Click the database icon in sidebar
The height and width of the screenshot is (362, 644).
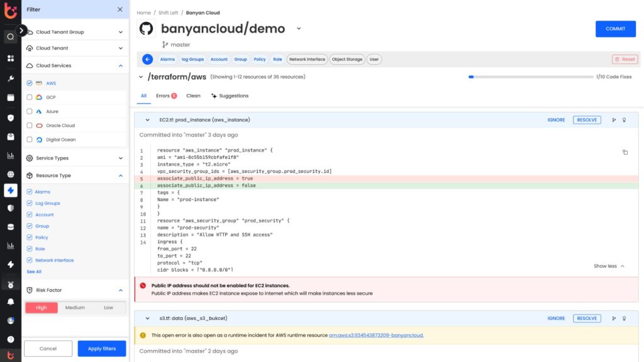click(11, 227)
